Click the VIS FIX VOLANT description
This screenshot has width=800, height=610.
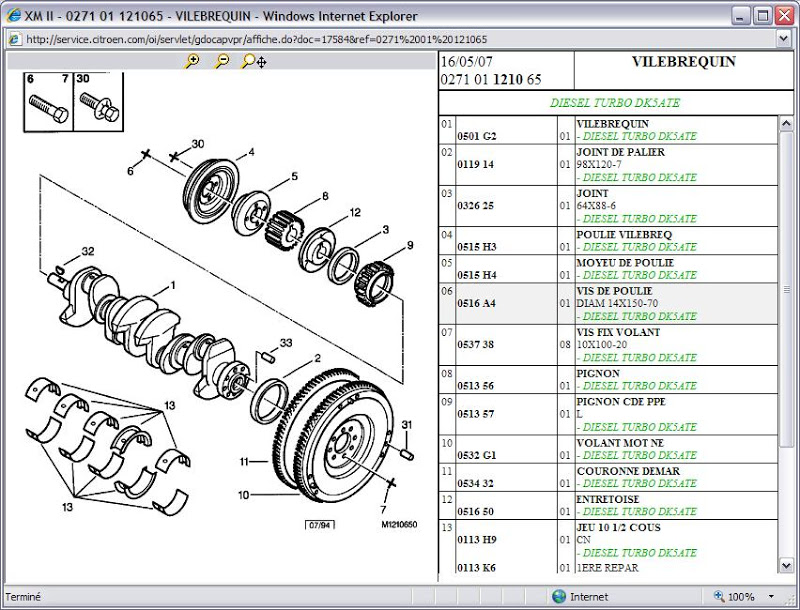(618, 332)
